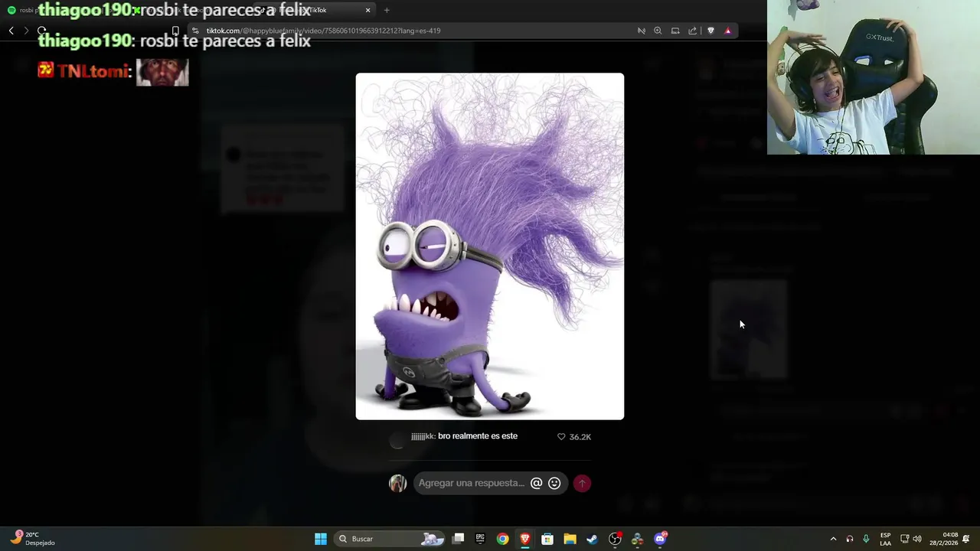Screen dimensions: 980x551
Task: Open the speaker volume tray icon
Action: 917,539
